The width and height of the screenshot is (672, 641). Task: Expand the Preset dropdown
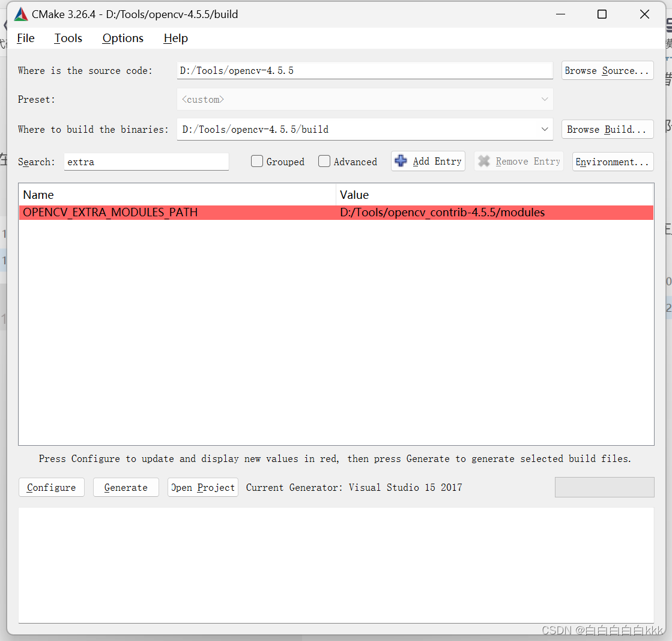tap(544, 99)
